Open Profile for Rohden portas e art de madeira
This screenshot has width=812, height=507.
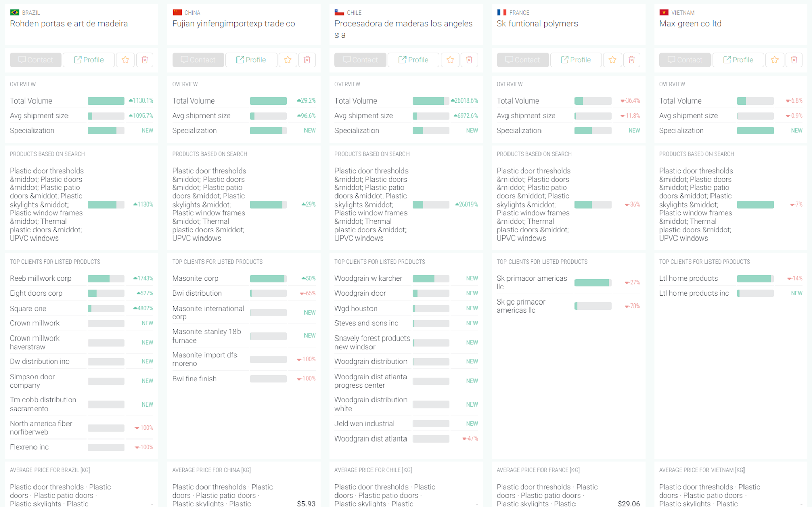(x=89, y=60)
